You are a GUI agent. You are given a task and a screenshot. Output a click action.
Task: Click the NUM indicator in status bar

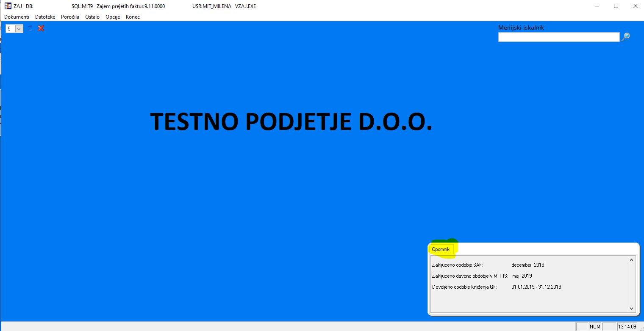tap(595, 327)
